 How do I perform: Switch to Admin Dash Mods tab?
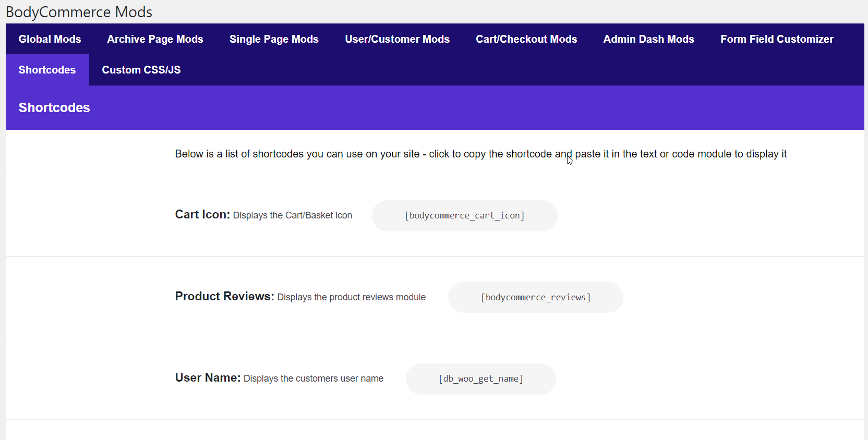pos(648,39)
